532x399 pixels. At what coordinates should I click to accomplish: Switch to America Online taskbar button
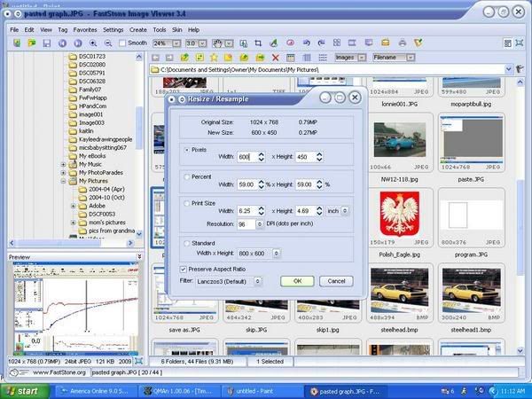coord(95,391)
